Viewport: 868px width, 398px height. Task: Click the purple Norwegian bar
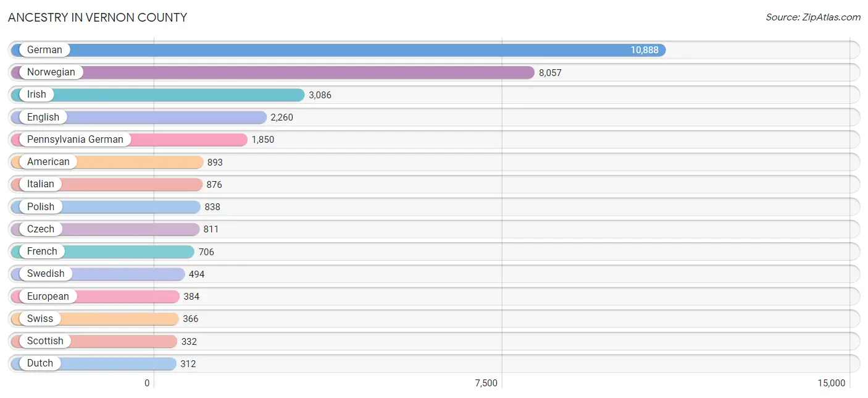272,72
